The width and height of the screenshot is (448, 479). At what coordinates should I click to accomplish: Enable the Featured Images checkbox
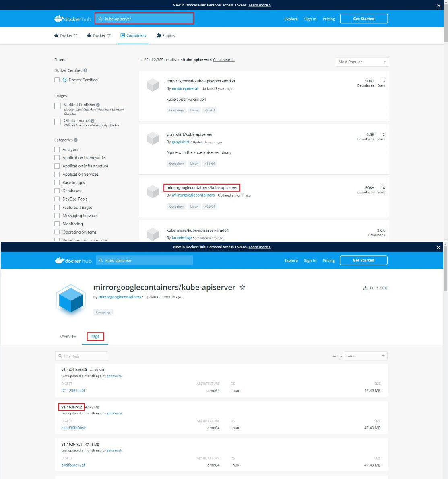(x=57, y=207)
